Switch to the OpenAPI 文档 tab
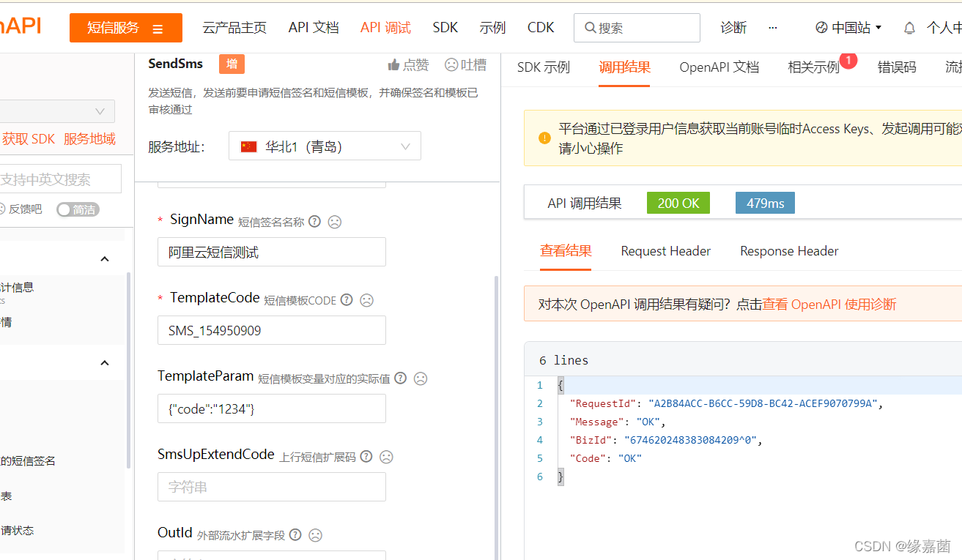The width and height of the screenshot is (962, 560). 719,67
